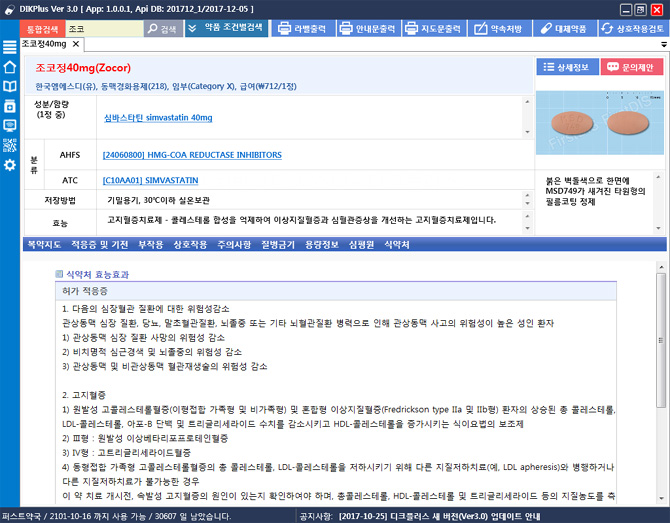
Task: Click main content scrollbar up arrow
Action: click(x=661, y=267)
